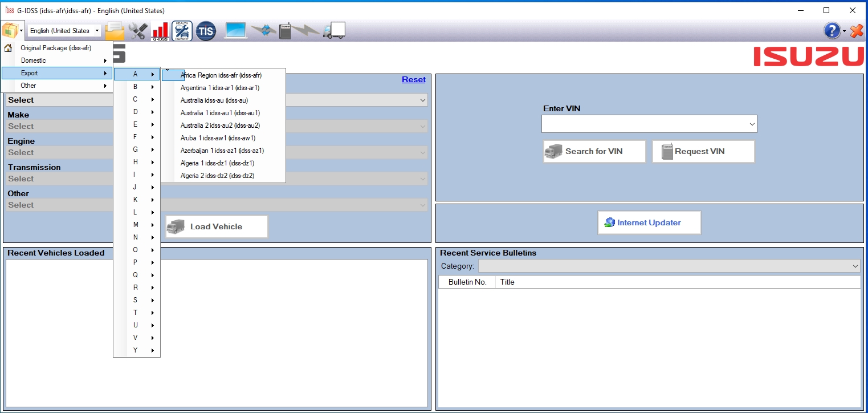Open the M countries submenu
Image resolution: width=868 pixels, height=413 pixels.
point(137,225)
